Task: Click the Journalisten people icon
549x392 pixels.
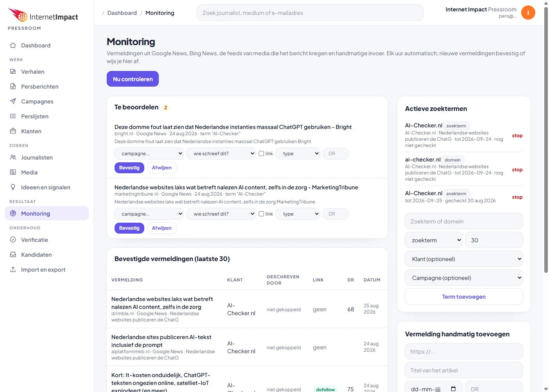Action: tap(13, 157)
